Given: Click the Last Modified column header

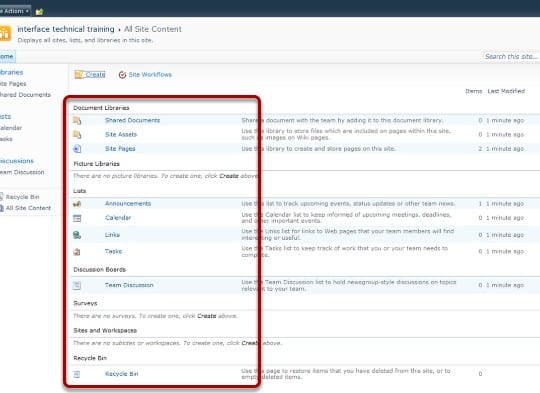Looking at the screenshot, I should click(x=506, y=91).
